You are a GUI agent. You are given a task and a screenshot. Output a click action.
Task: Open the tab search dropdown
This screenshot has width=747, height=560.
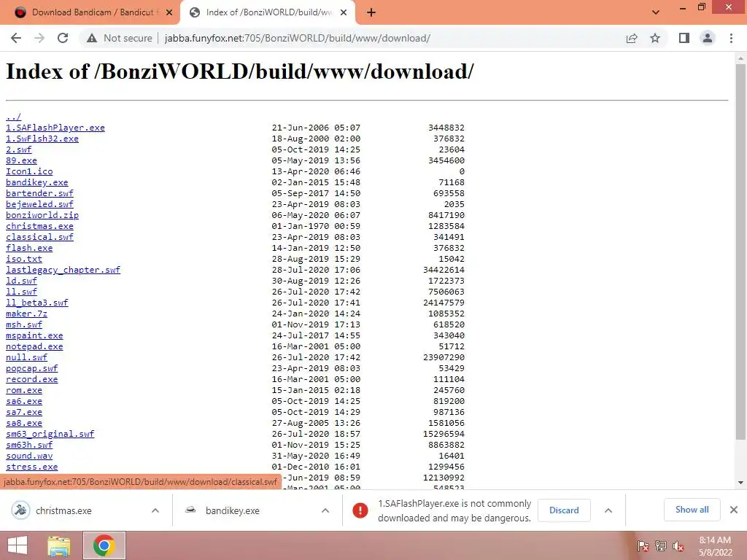click(656, 12)
